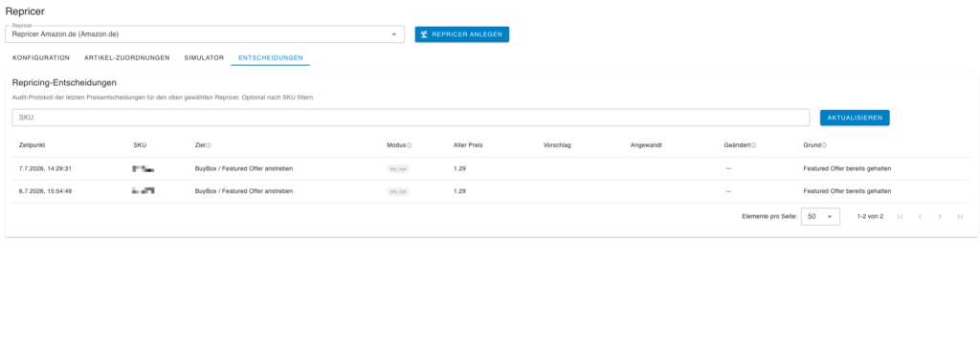Click the 1-2 von 2 pagination text
Viewport: 980px width, 349px height.
pos(870,217)
